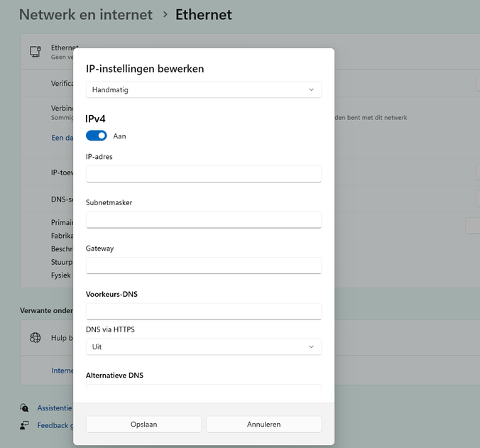Click the Assistentie headset icon
Screen dimensions: 480x448
tap(24, 408)
